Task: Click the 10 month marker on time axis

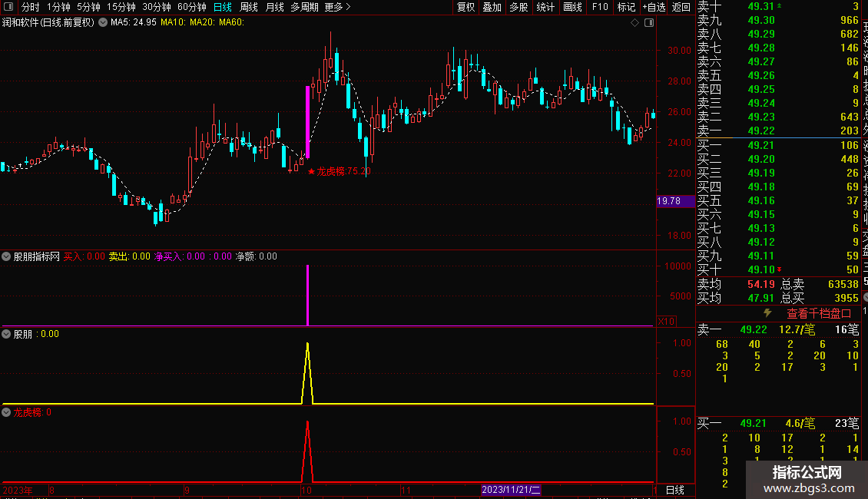Action: (x=306, y=490)
